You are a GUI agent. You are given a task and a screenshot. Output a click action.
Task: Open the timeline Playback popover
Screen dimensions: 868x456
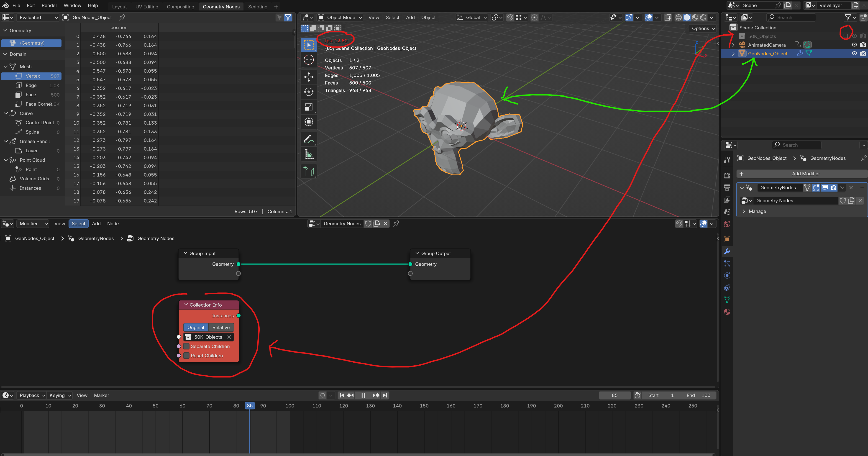(32, 395)
